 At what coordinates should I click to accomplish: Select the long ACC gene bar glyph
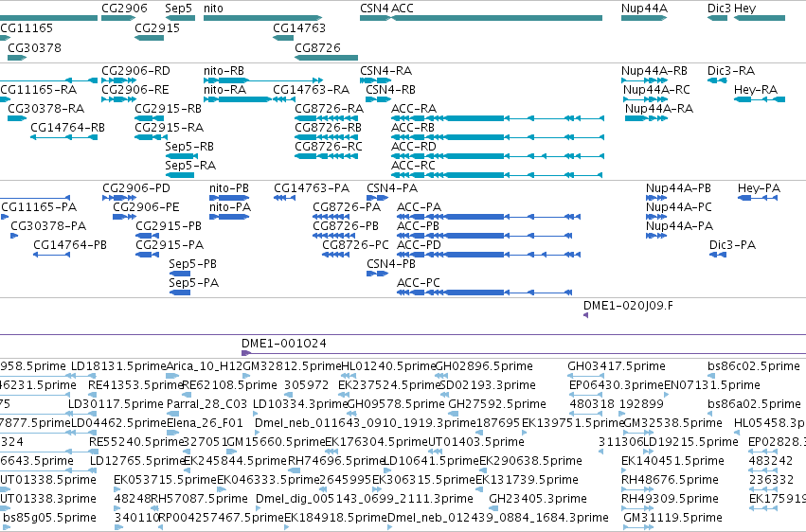tap(497, 18)
